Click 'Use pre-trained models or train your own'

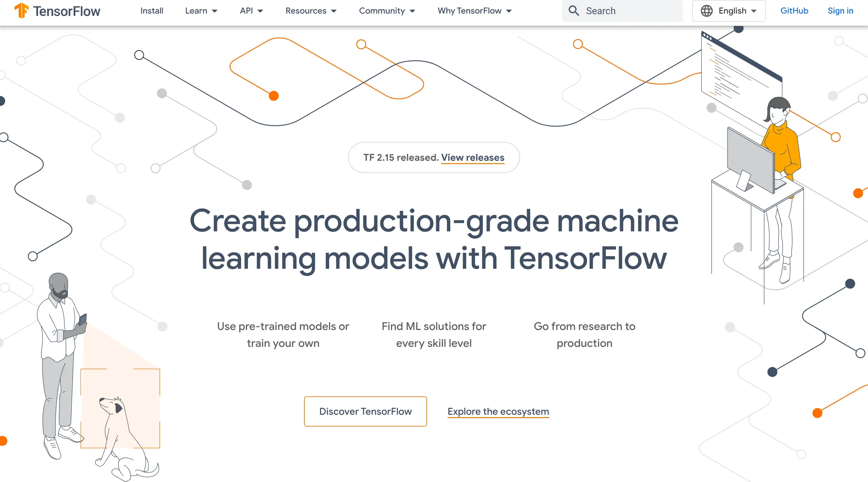(283, 335)
